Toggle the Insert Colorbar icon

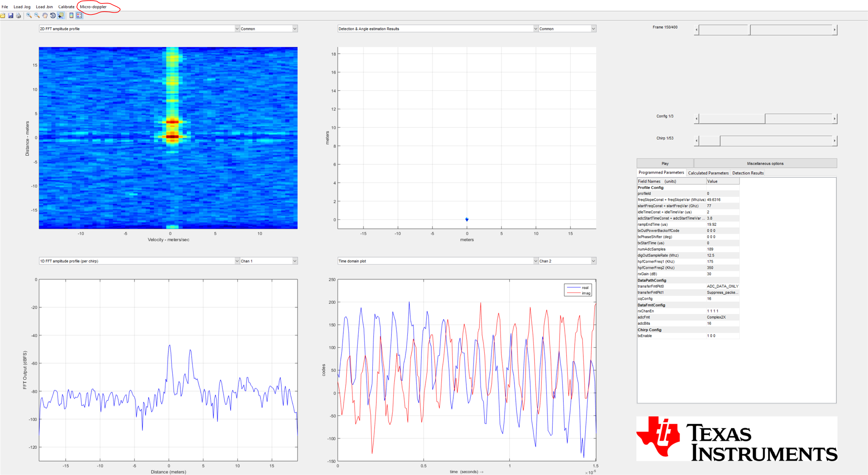(71, 16)
